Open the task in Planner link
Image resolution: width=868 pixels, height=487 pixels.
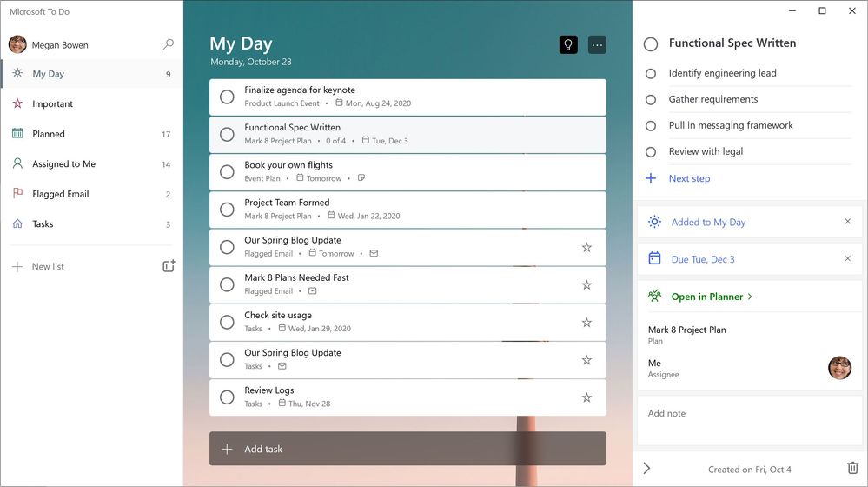click(712, 297)
